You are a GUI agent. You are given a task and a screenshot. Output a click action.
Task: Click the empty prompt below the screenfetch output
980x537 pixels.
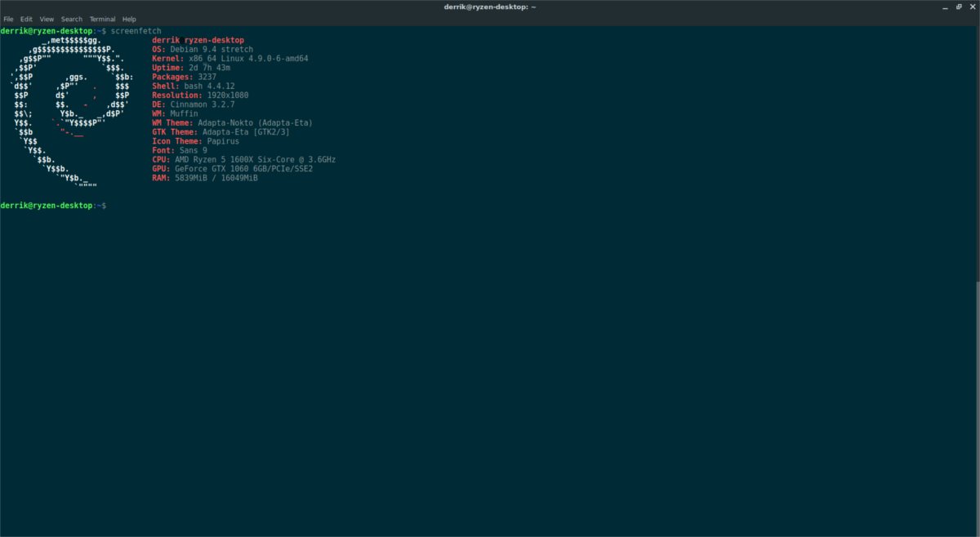coord(54,206)
